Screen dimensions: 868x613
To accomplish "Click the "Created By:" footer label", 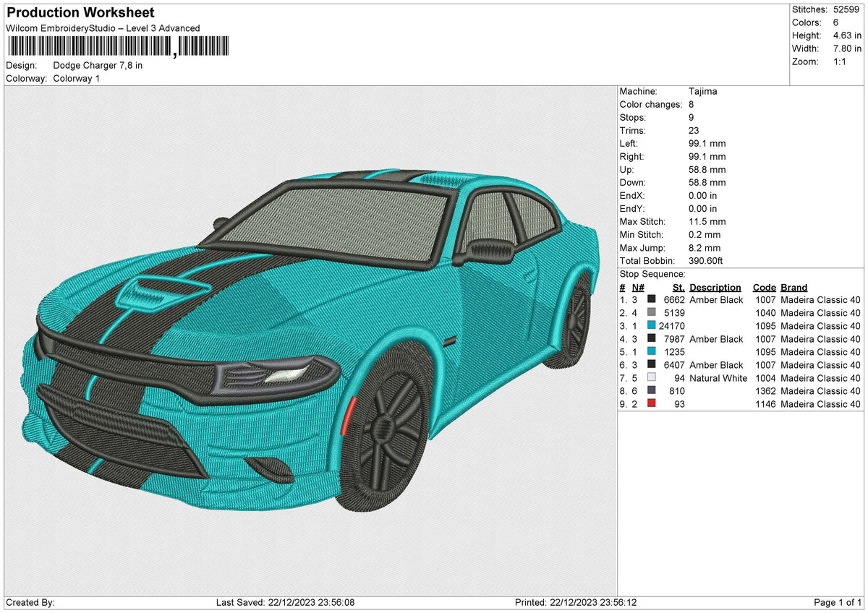I will pyautogui.click(x=30, y=602).
